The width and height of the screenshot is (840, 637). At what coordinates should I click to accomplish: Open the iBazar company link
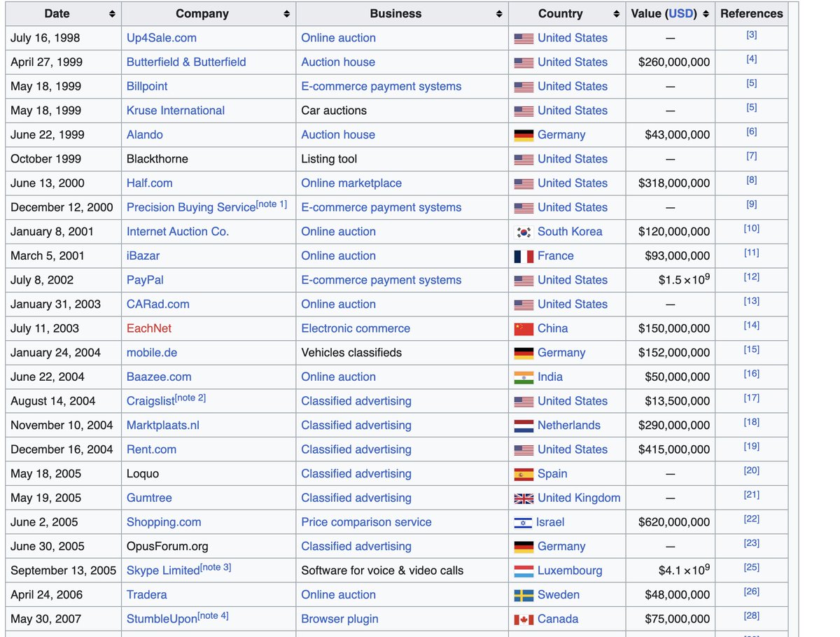(x=143, y=256)
